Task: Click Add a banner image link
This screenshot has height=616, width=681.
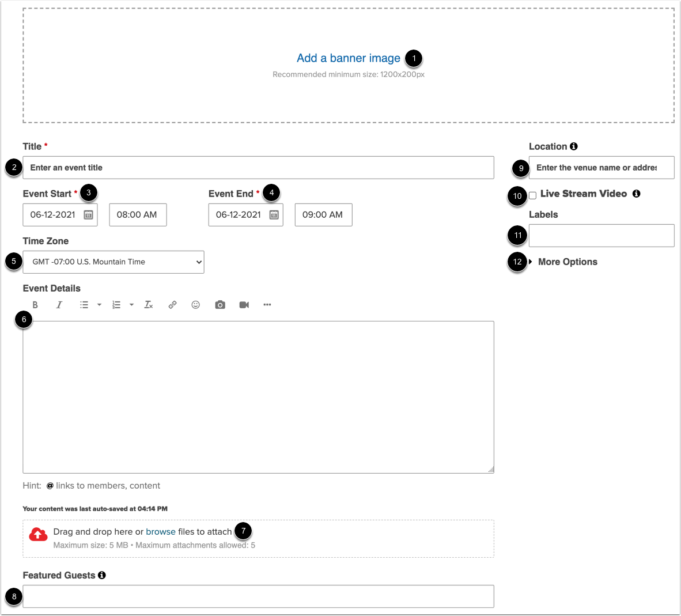Action: 349,58
